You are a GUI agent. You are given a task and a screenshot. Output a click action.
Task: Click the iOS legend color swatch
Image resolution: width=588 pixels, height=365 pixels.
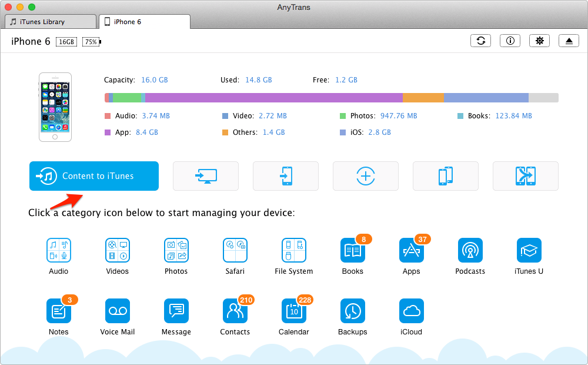click(x=343, y=132)
